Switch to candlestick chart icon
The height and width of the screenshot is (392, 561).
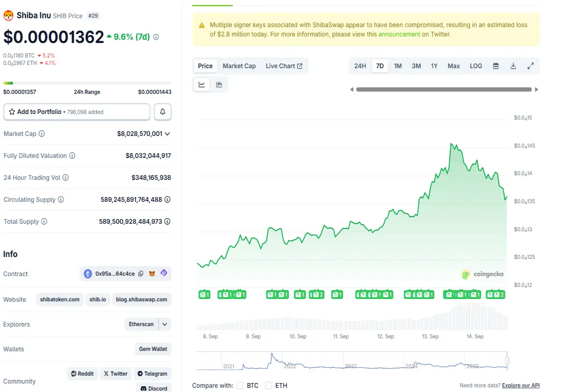pos(219,85)
